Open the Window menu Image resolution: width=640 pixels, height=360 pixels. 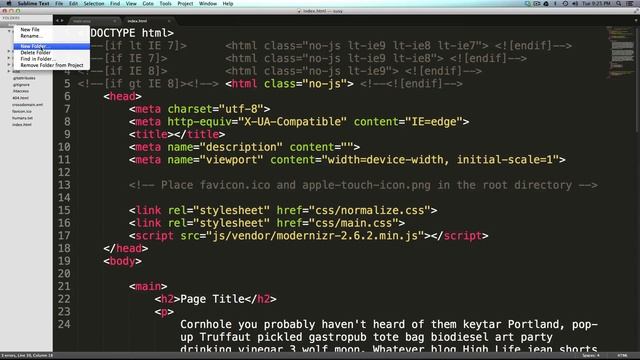click(x=208, y=4)
